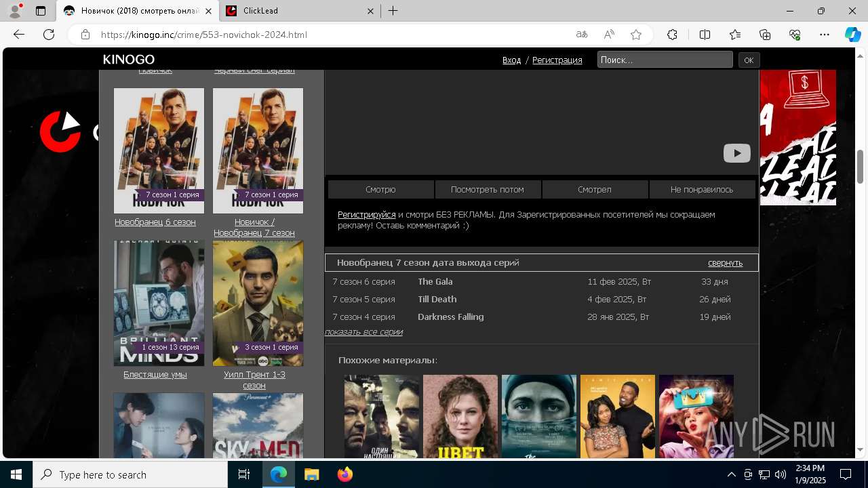Show hidden tray icons chevron
Viewport: 868px width, 488px height.
731,474
